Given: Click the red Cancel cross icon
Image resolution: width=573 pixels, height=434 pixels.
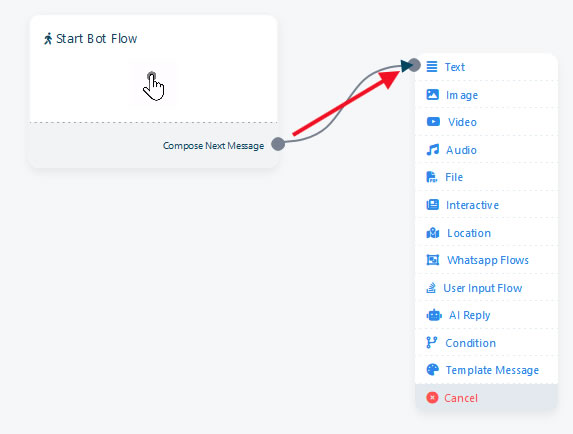Looking at the screenshot, I should click(x=432, y=397).
